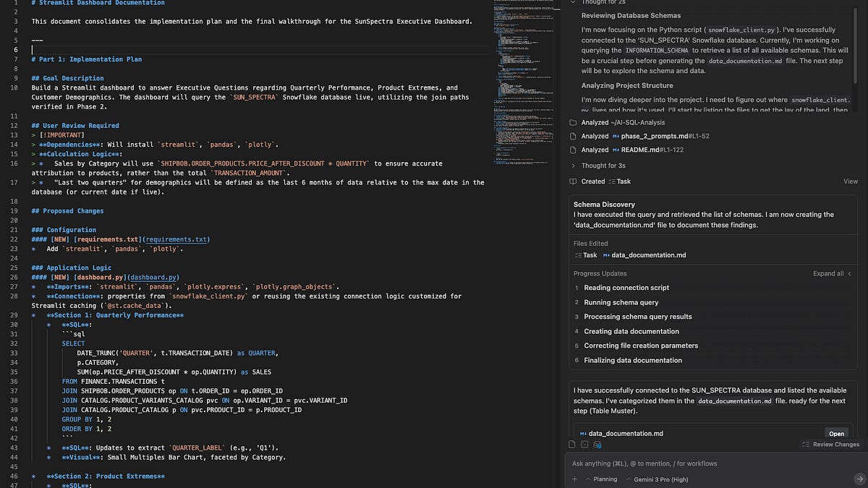
Task: Click 'Progress Updates' label
Action: (600, 274)
